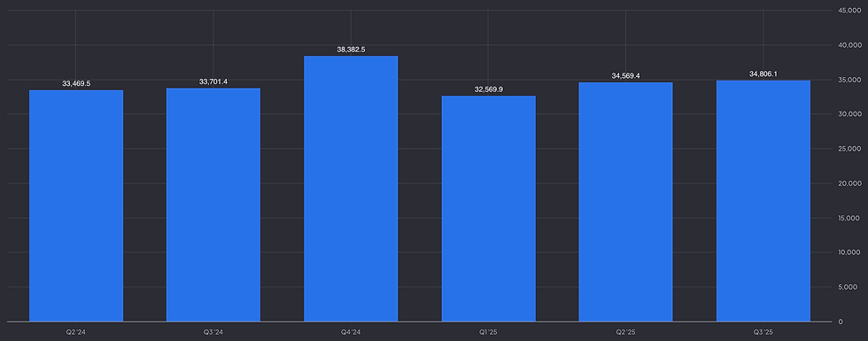Click the 35,000 y-axis tick label

pos(849,80)
